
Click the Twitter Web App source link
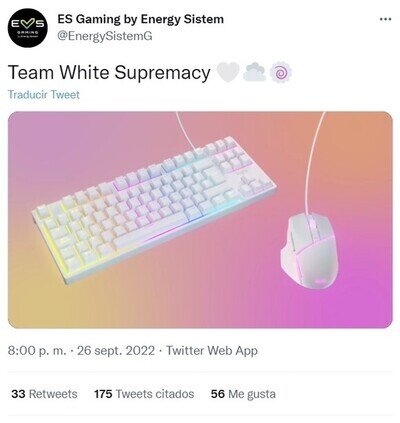tap(212, 351)
